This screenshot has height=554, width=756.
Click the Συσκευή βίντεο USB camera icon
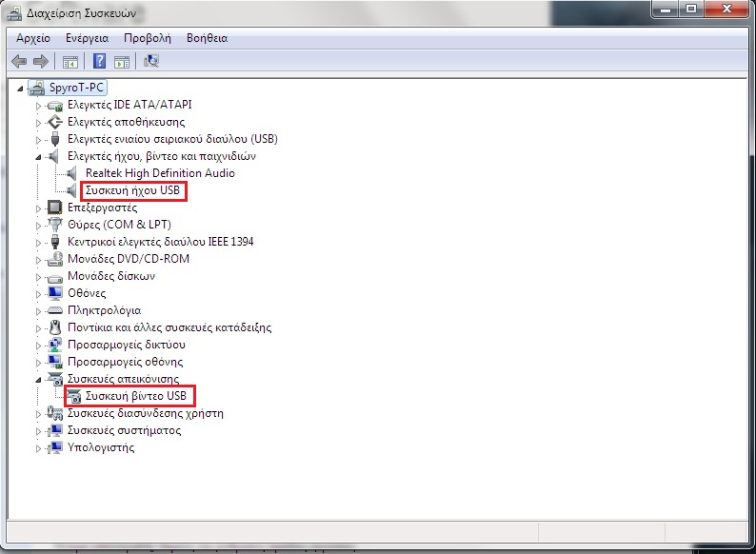(x=73, y=396)
